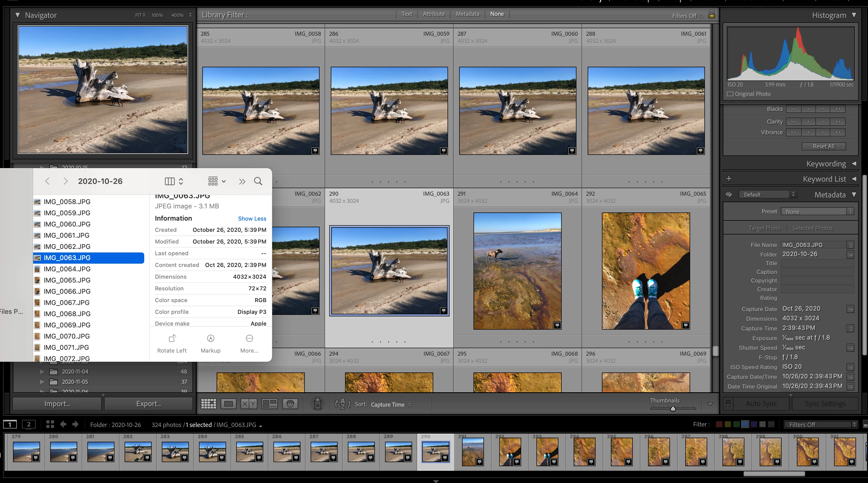Collapse the Navigator panel triangle
The image size is (868, 483).
18,15
